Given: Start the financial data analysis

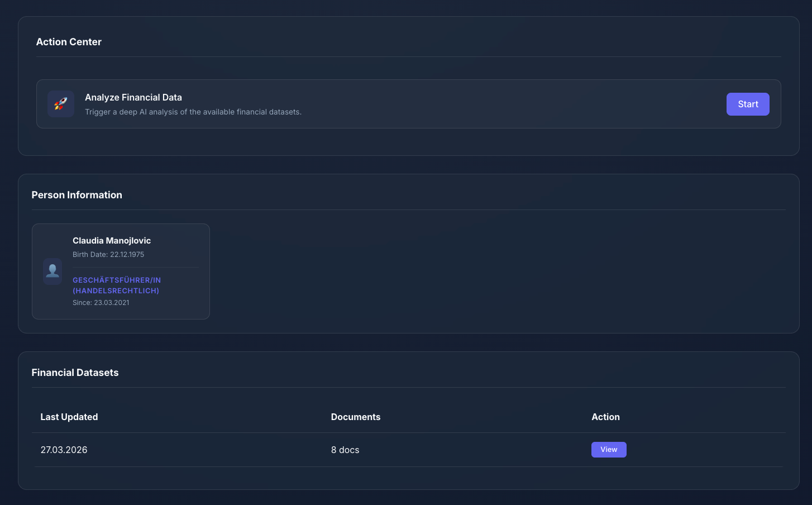Looking at the screenshot, I should pyautogui.click(x=748, y=104).
